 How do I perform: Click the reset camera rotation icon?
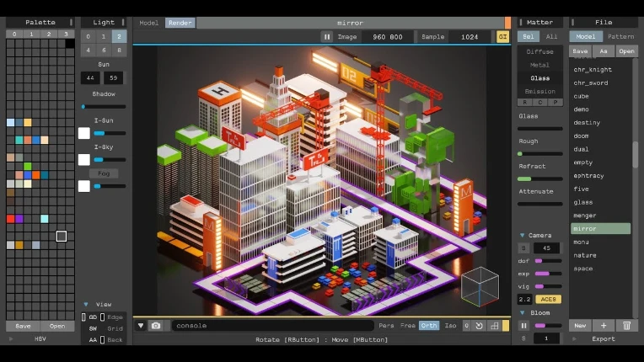point(480,326)
